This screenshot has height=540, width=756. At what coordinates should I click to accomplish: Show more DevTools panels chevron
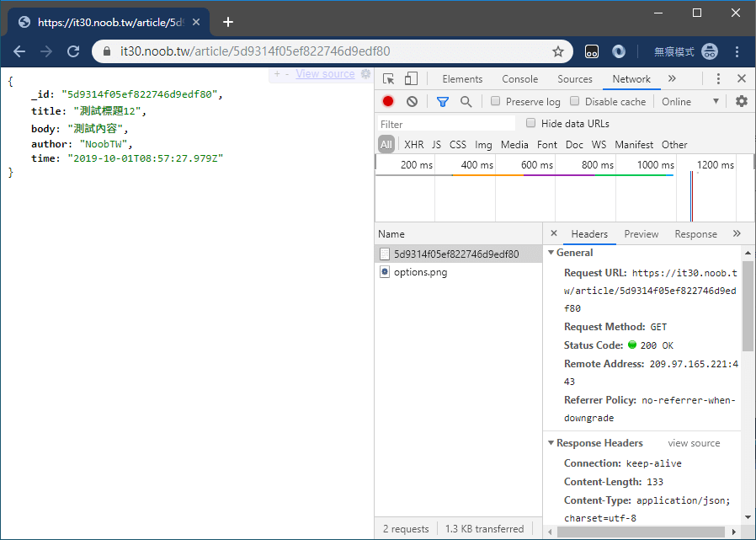coord(672,78)
